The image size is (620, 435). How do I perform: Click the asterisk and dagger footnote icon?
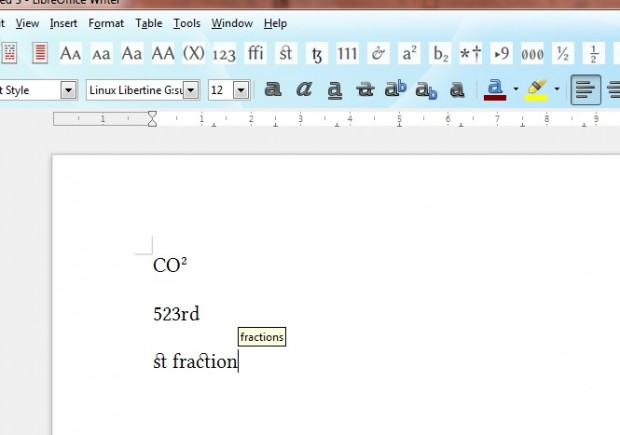[x=471, y=53]
